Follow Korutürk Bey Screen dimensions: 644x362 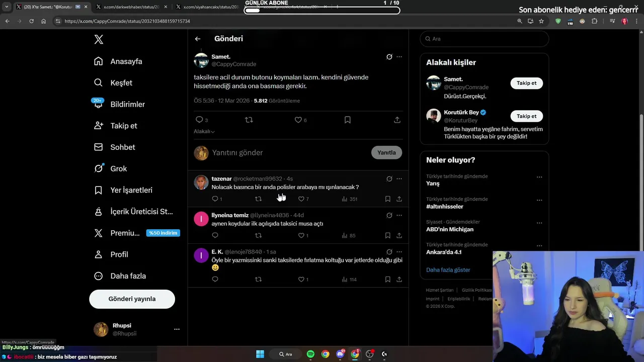click(526, 116)
